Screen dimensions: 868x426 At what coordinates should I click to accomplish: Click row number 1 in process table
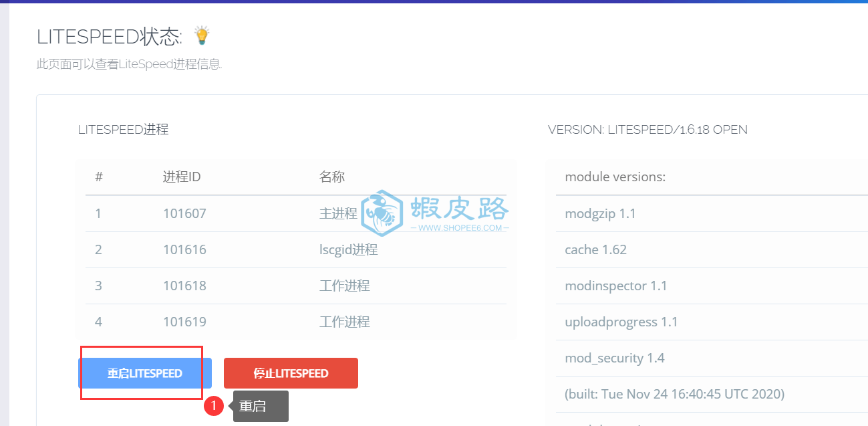coord(98,213)
